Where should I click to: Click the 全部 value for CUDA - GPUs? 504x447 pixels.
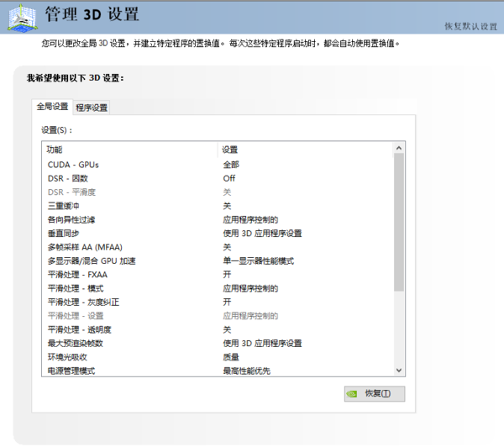231,165
